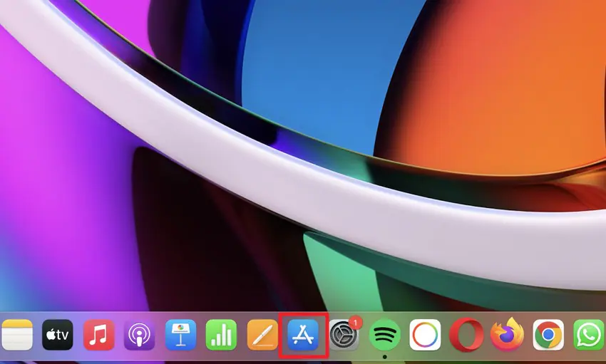Open WhatsApp from the Dock
The image size is (606, 364).
[589, 335]
